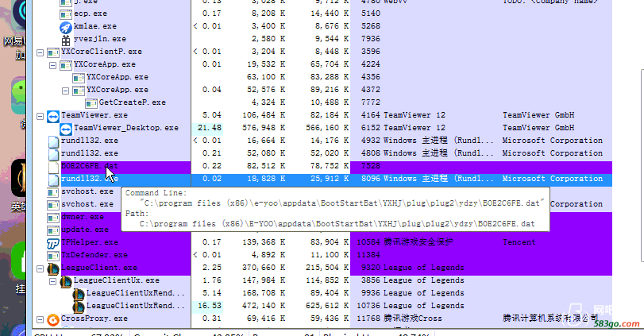Click the LeagueClient.exe League icon
This screenshot has height=336, width=644.
[53, 269]
